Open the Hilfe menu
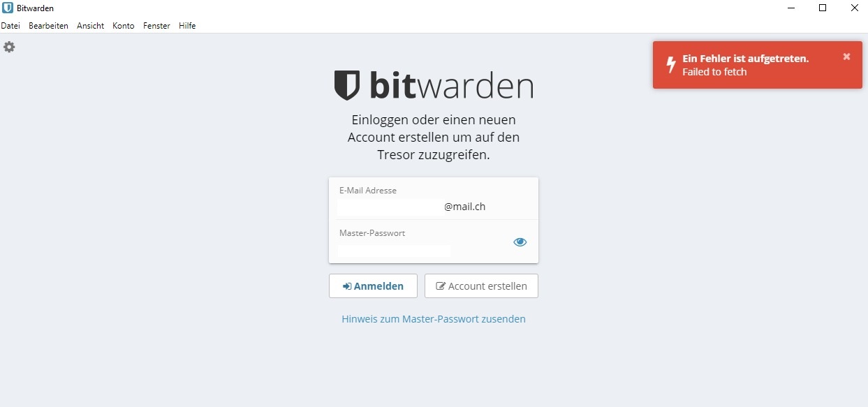 (x=187, y=26)
